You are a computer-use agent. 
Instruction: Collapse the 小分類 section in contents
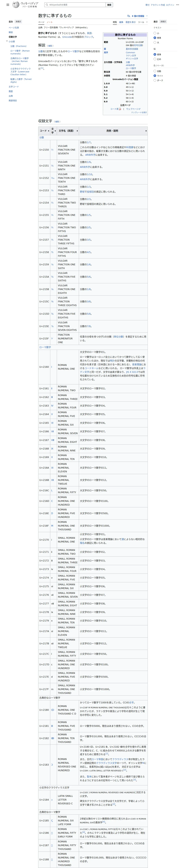pyautogui.click(x=7, y=41)
